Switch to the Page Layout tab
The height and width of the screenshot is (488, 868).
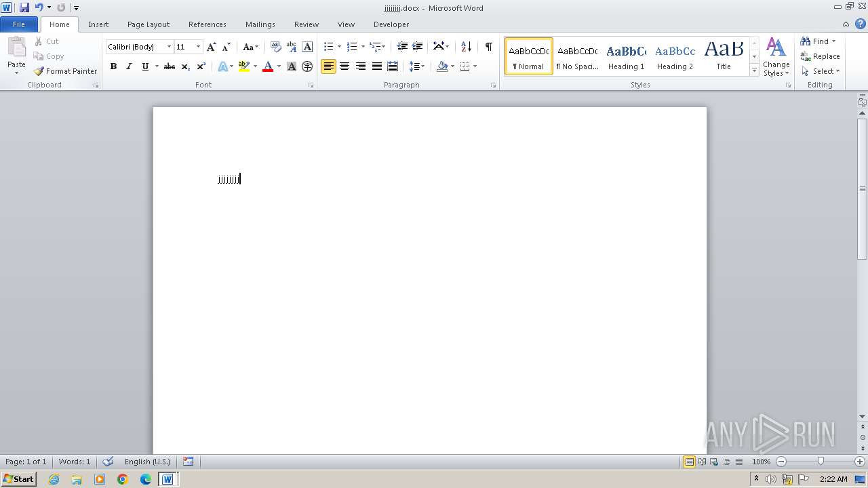[x=149, y=24]
